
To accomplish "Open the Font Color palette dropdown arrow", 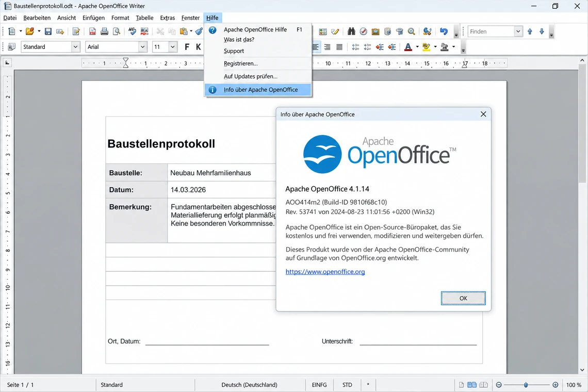I will pos(417,47).
